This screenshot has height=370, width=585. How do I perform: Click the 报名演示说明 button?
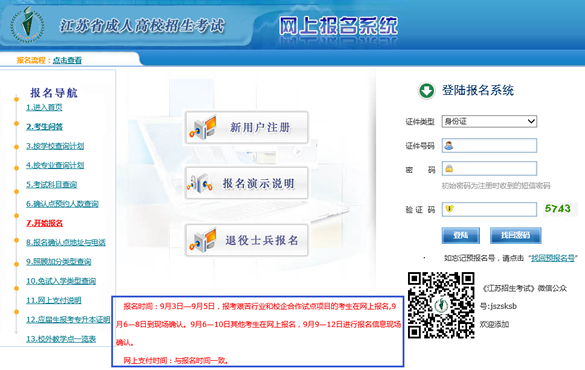[x=247, y=183]
